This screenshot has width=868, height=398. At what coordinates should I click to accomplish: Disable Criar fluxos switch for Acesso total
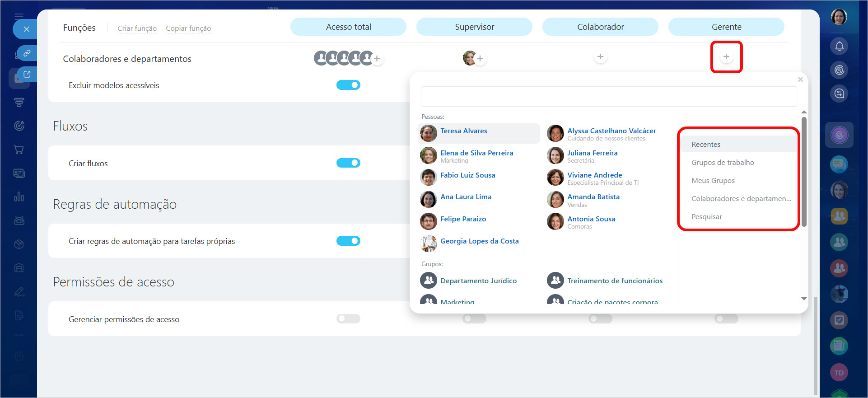[x=348, y=163]
